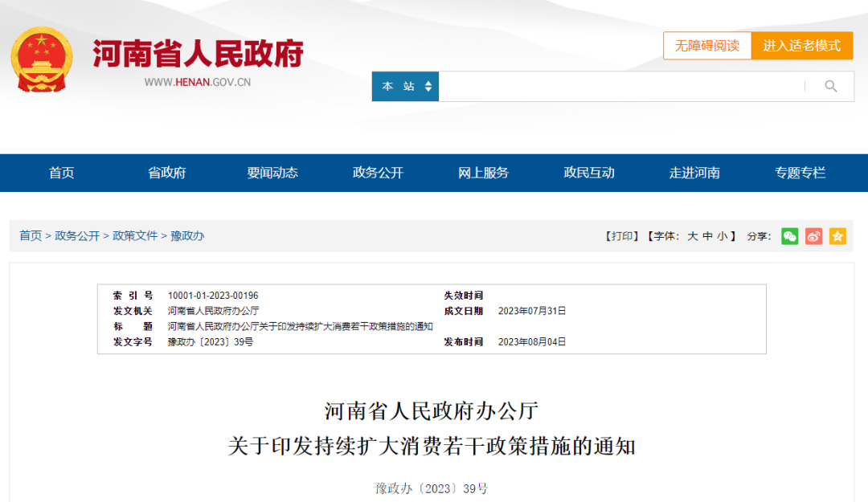
Task: Click 豫政办 in the breadcrumb
Action: (187, 236)
